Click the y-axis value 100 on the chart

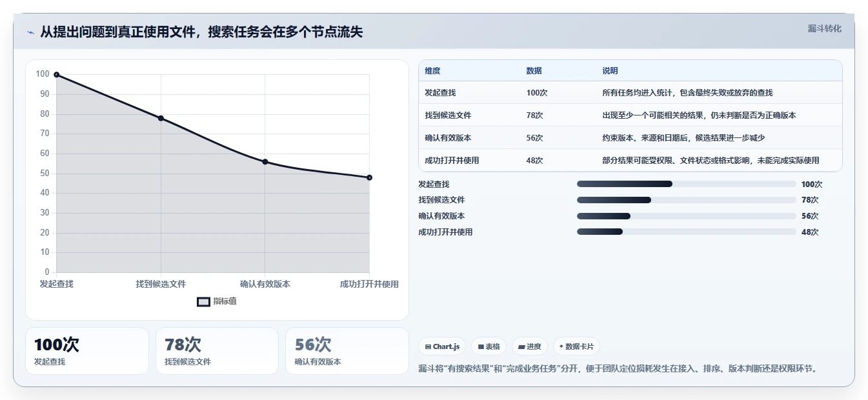pyautogui.click(x=43, y=74)
